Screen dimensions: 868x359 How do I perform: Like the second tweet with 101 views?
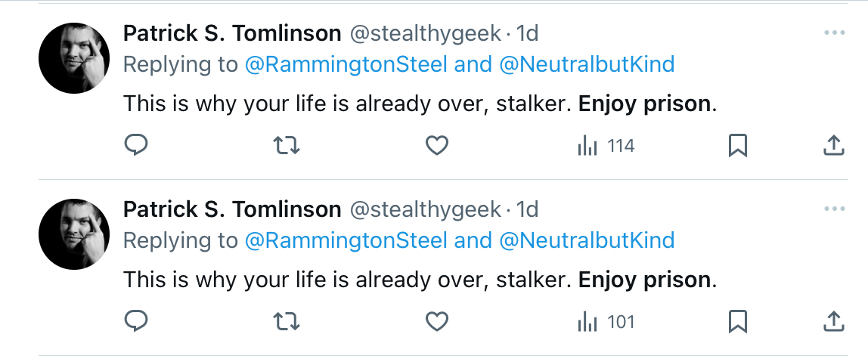[436, 321]
